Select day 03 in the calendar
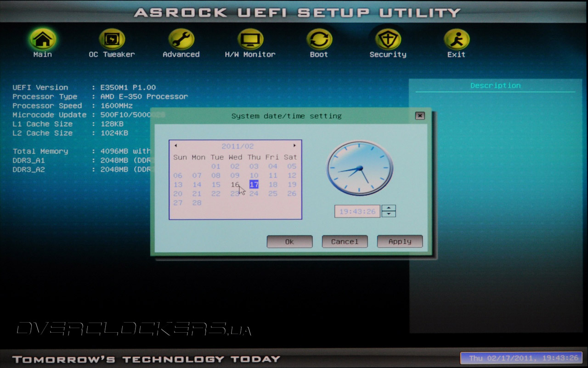The height and width of the screenshot is (368, 588). pyautogui.click(x=254, y=167)
